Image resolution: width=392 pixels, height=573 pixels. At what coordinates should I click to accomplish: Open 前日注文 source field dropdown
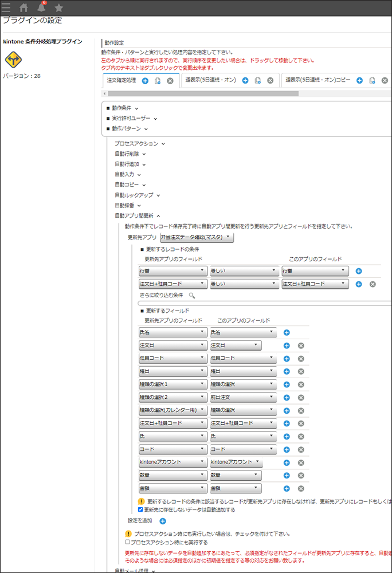[x=243, y=398]
